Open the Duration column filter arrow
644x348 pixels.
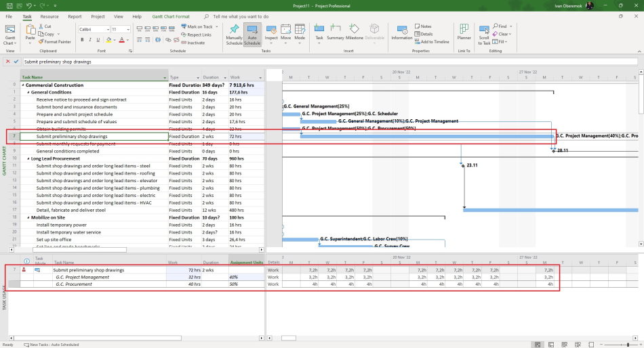coord(225,77)
